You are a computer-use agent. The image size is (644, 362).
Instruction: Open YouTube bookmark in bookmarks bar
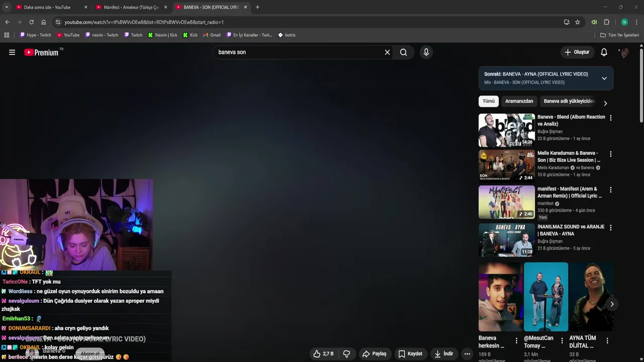[68, 35]
